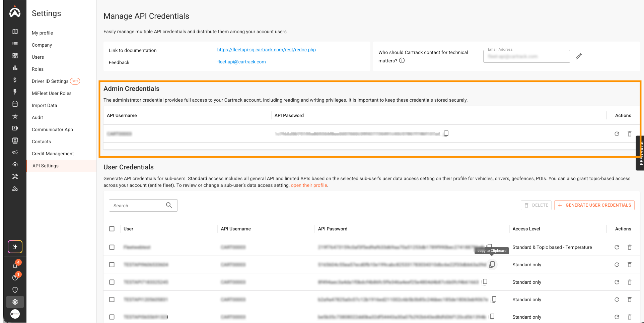Click the pencil to edit technical contact email
Screen dimensions: 644x323
[x=579, y=56]
